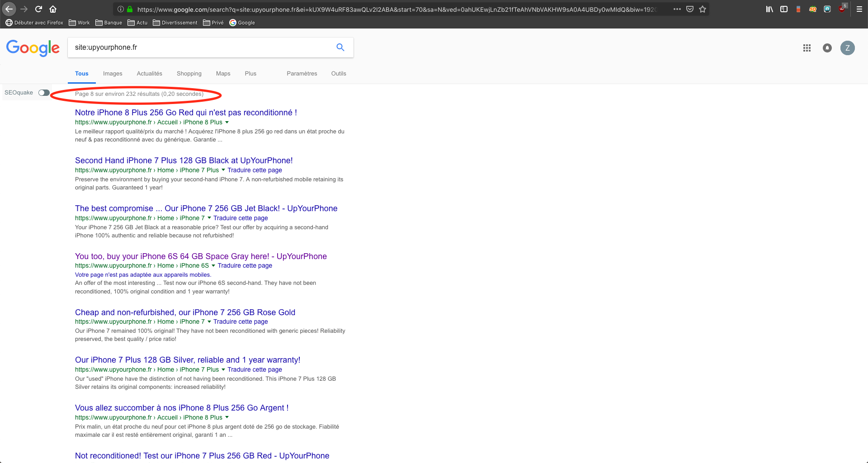Expand arrow for iPhone 7 Jet Black result
The width and height of the screenshot is (868, 463).
(209, 218)
